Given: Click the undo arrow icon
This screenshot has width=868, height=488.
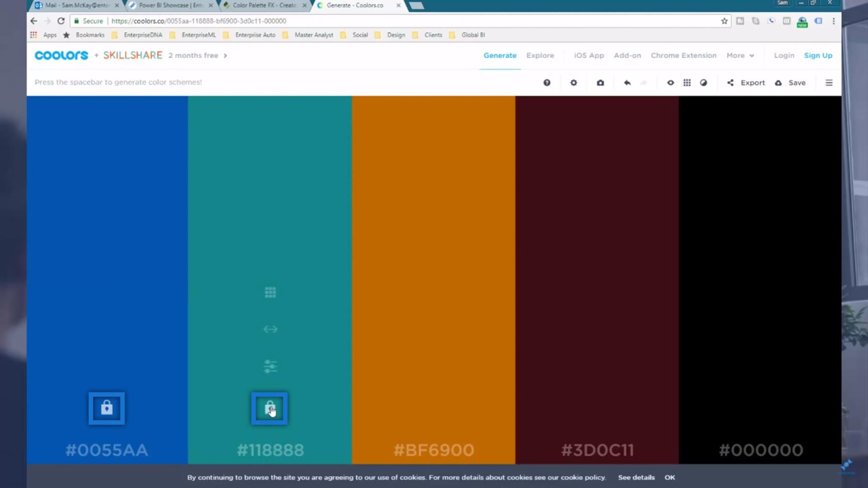Looking at the screenshot, I should [x=627, y=83].
